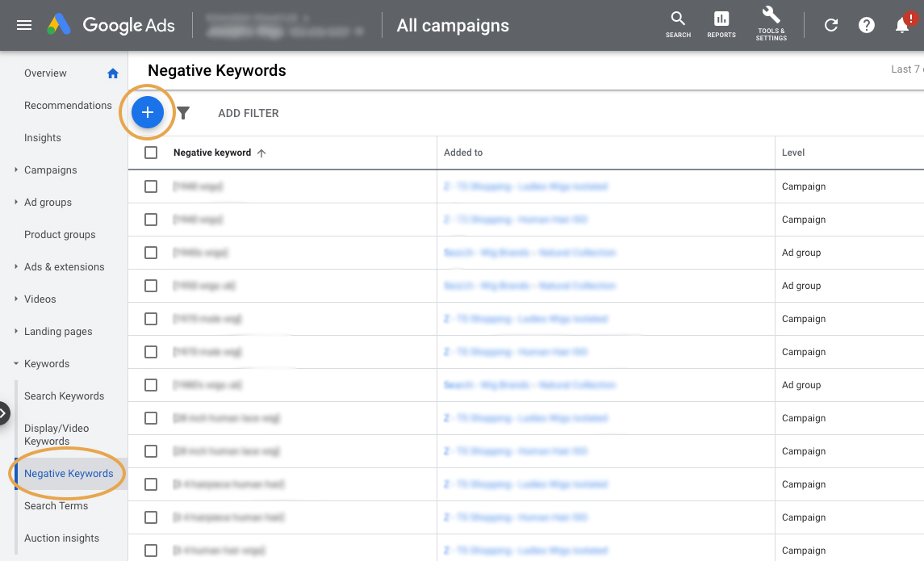Open the filter funnel icon

point(183,113)
